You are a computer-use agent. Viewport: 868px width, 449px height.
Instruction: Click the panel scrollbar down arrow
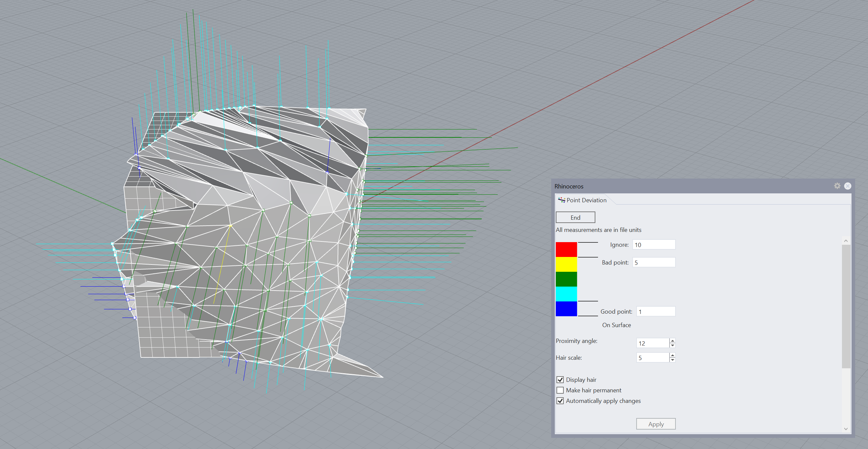click(846, 429)
